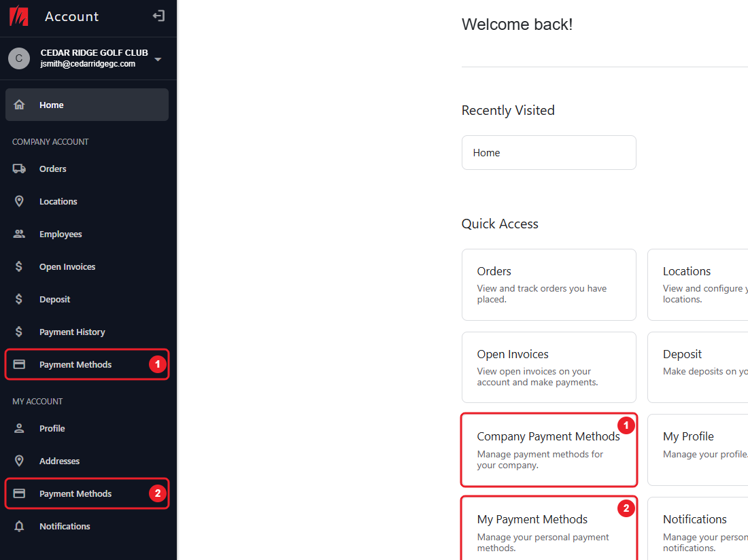Open the Company Payment Methods quick access card
This screenshot has height=560, width=748.
(x=549, y=450)
